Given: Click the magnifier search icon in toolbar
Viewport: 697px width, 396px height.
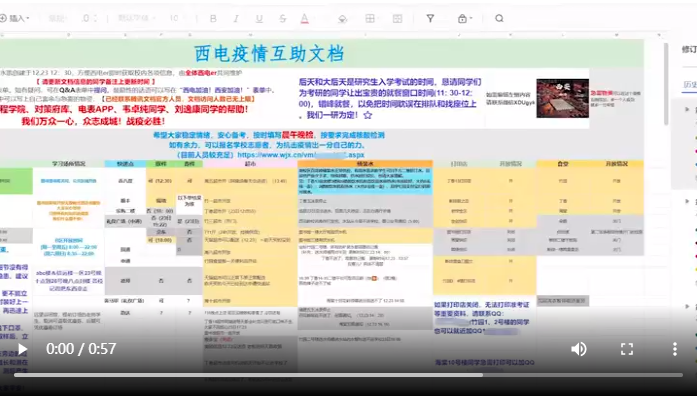Looking at the screenshot, I should (499, 18).
